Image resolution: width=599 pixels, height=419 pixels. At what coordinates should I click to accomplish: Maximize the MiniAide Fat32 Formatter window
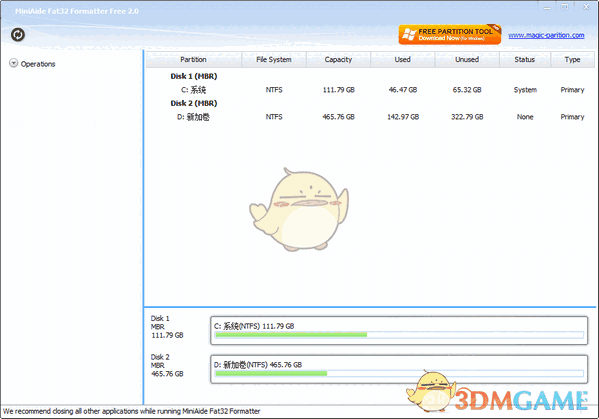tap(565, 7)
